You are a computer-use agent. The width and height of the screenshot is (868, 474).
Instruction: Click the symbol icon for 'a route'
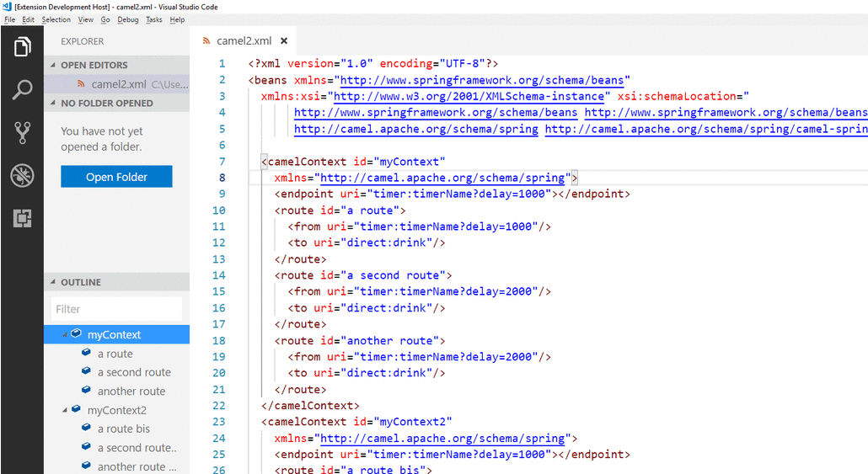pos(86,352)
